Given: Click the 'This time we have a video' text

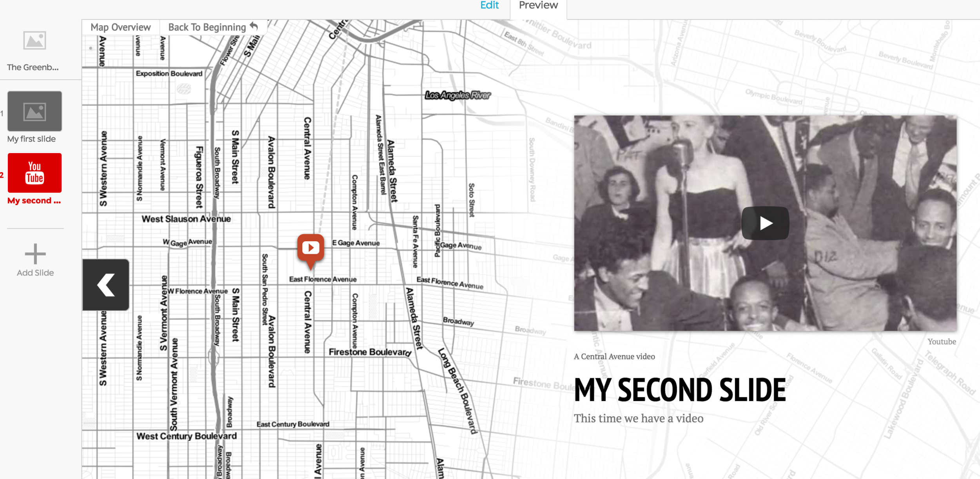Looking at the screenshot, I should 639,419.
